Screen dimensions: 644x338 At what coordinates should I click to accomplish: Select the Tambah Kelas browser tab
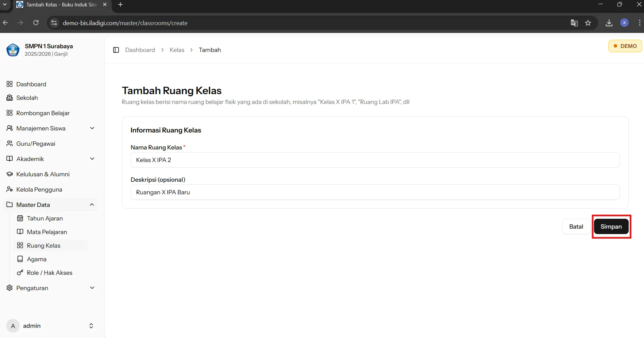coord(62,5)
